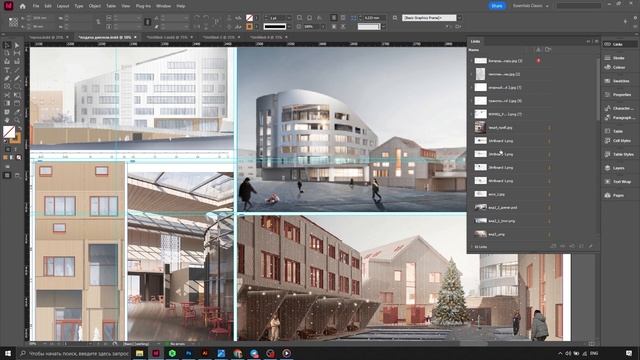Sort links by the Name column header

coord(473,50)
